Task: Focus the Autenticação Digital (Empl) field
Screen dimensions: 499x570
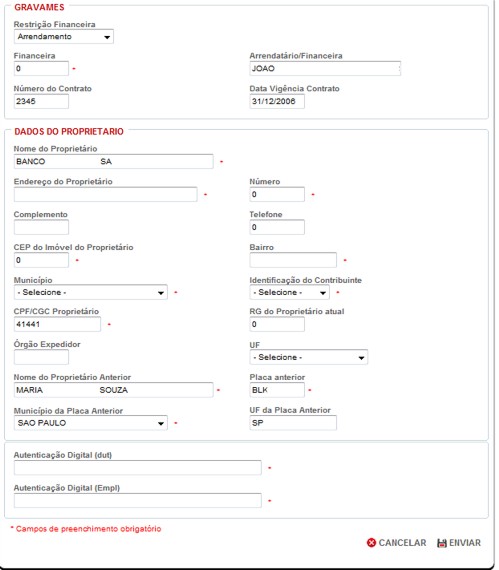Action: [x=137, y=501]
